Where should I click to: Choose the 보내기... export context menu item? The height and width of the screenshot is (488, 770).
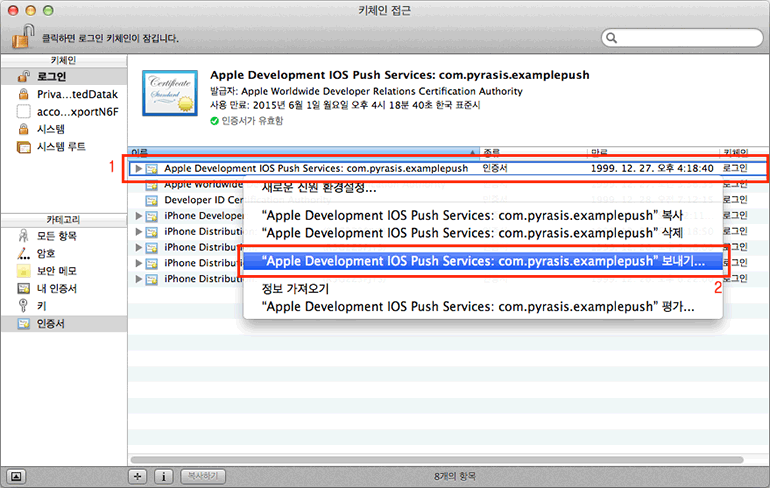(482, 260)
